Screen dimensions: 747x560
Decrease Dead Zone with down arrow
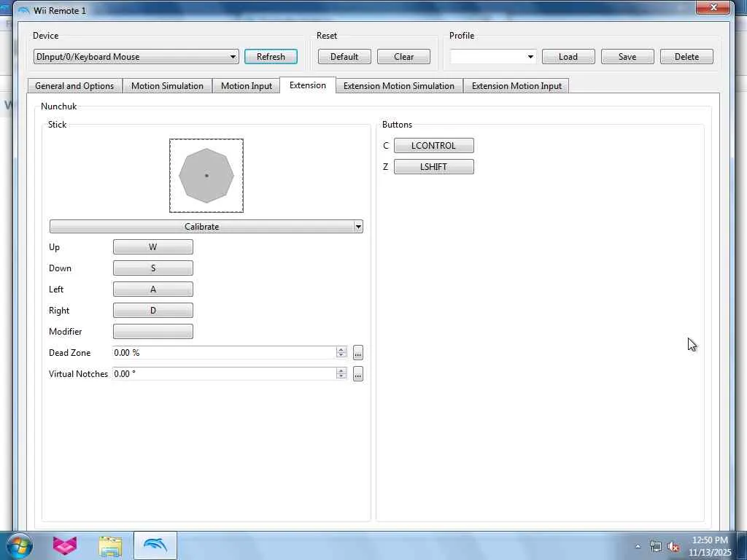341,356
